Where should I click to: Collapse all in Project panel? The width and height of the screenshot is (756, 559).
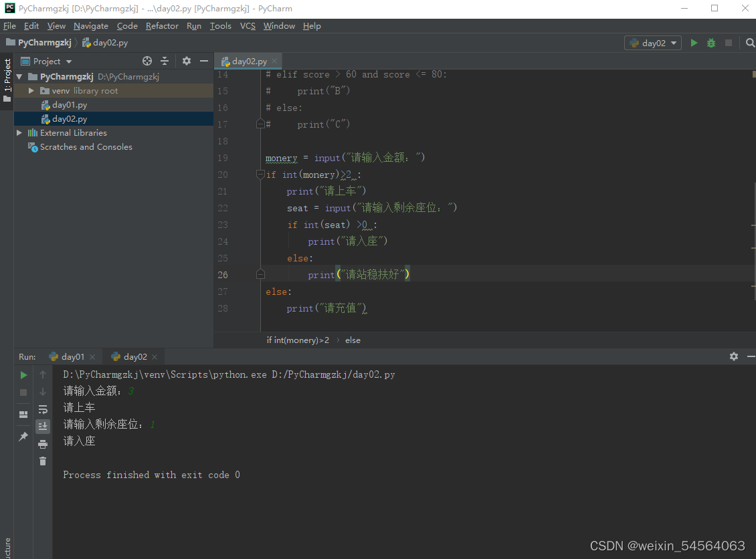point(165,61)
